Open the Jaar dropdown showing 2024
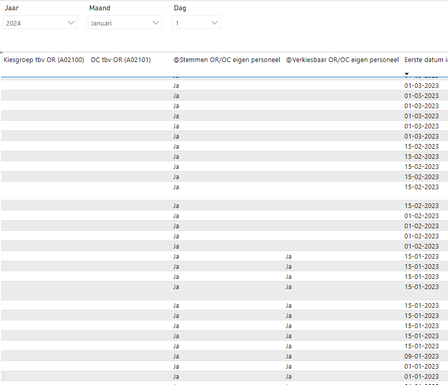Screen dimensions: 448x385 tap(40, 23)
